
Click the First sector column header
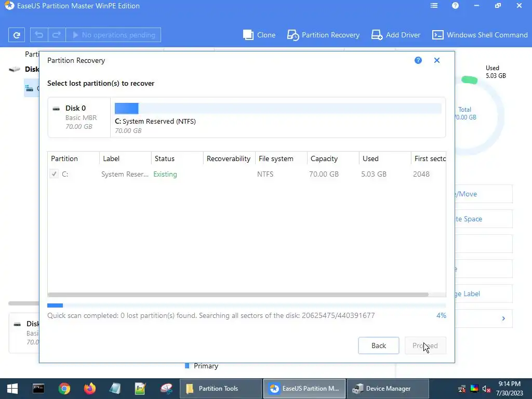tap(429, 158)
